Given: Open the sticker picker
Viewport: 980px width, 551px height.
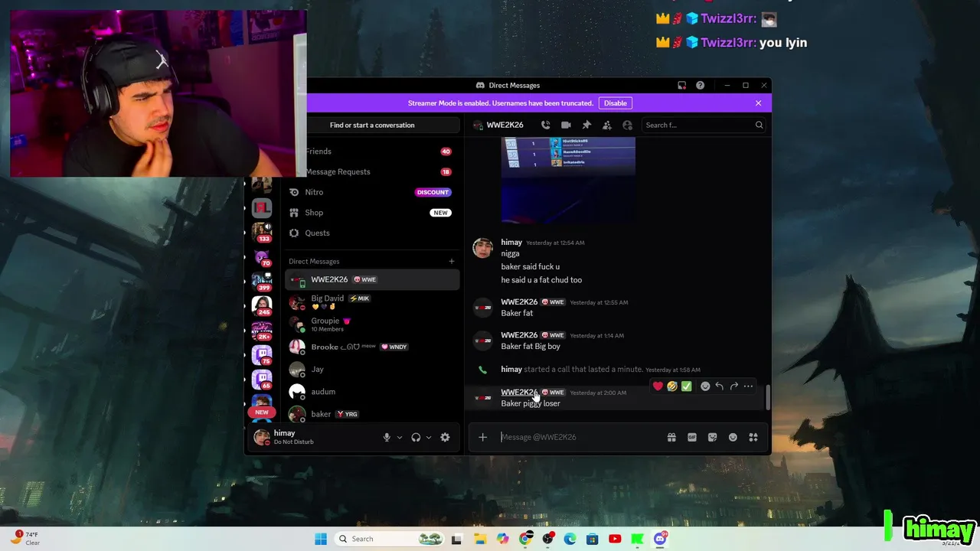Looking at the screenshot, I should tap(712, 437).
